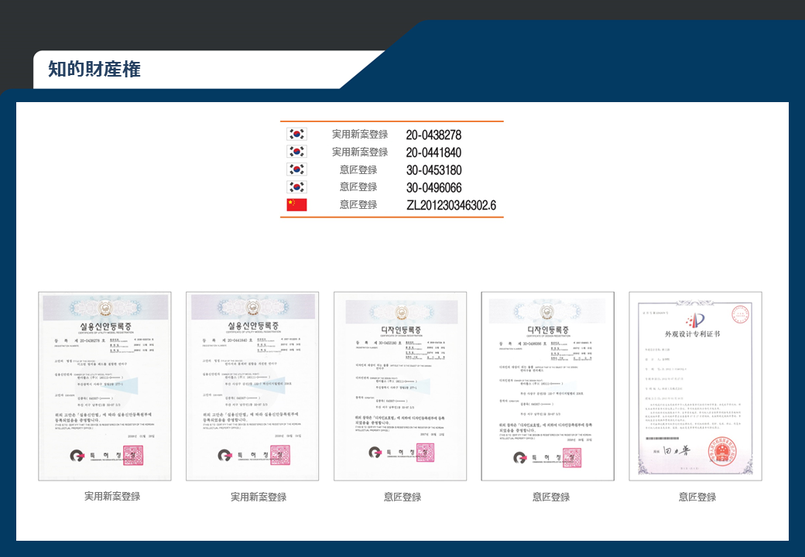Open second utility model certificate thumbnail
The height and width of the screenshot is (557, 805).
253,386
